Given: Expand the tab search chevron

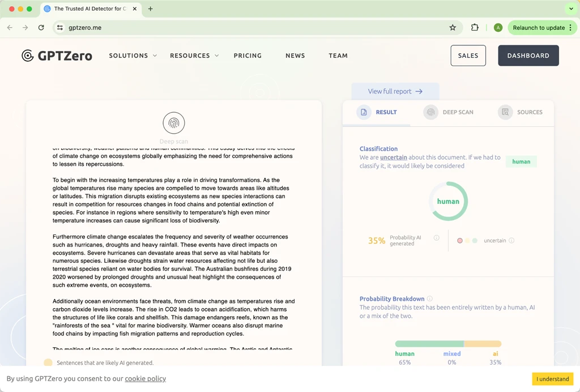Looking at the screenshot, I should tap(571, 8).
